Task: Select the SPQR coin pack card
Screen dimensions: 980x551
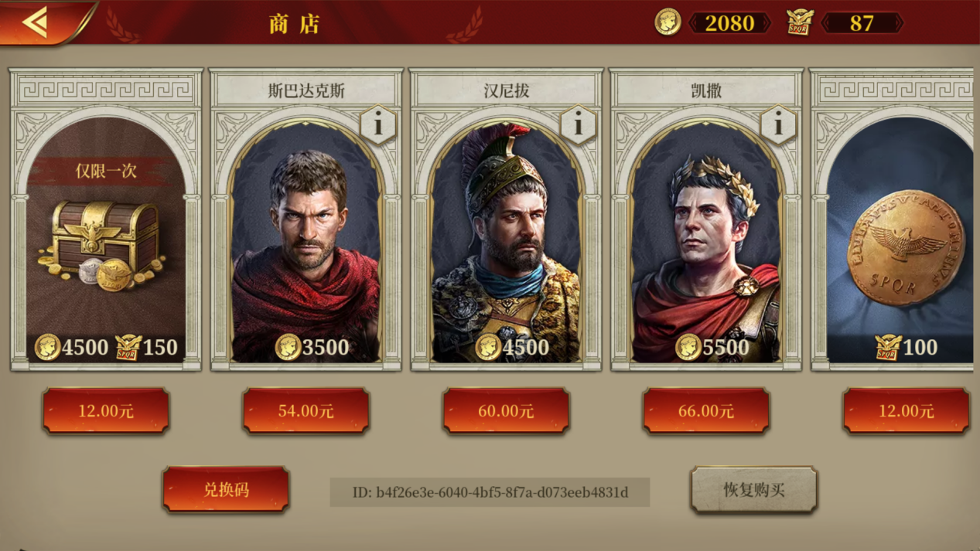Action: [x=895, y=219]
